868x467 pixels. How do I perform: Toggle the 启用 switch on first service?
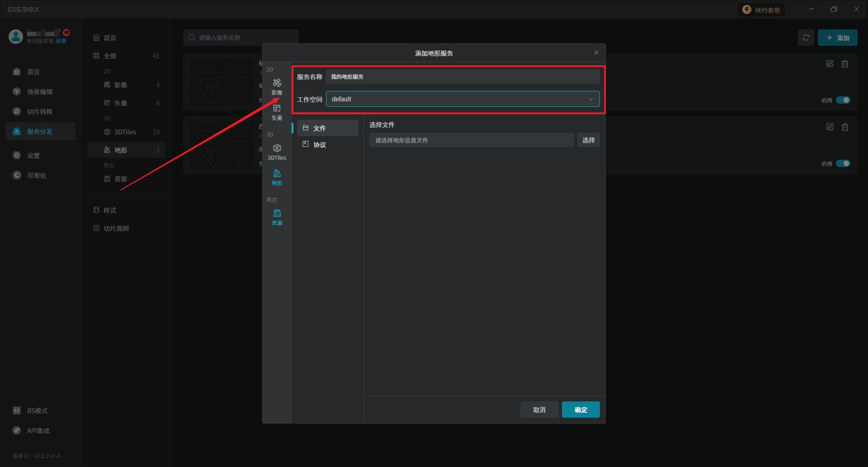pos(843,100)
